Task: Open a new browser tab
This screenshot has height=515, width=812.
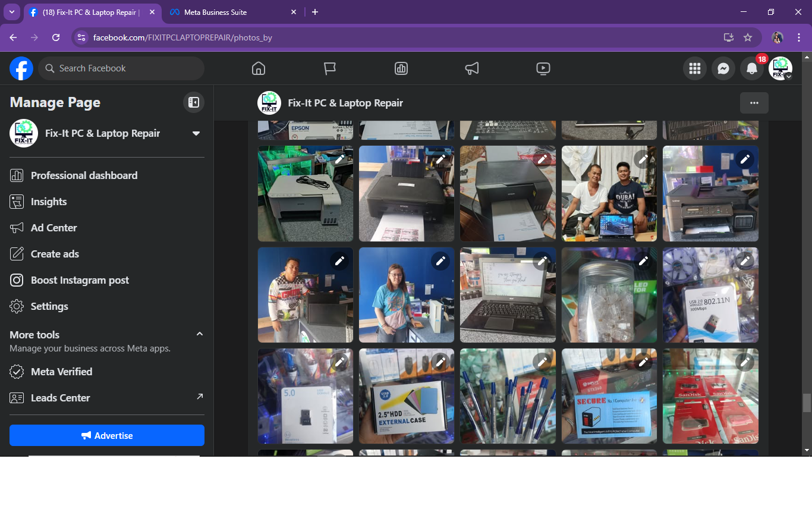Action: click(315, 12)
